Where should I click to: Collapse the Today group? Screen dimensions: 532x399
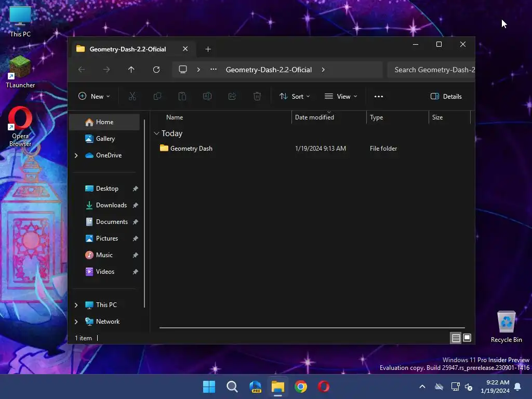point(156,134)
